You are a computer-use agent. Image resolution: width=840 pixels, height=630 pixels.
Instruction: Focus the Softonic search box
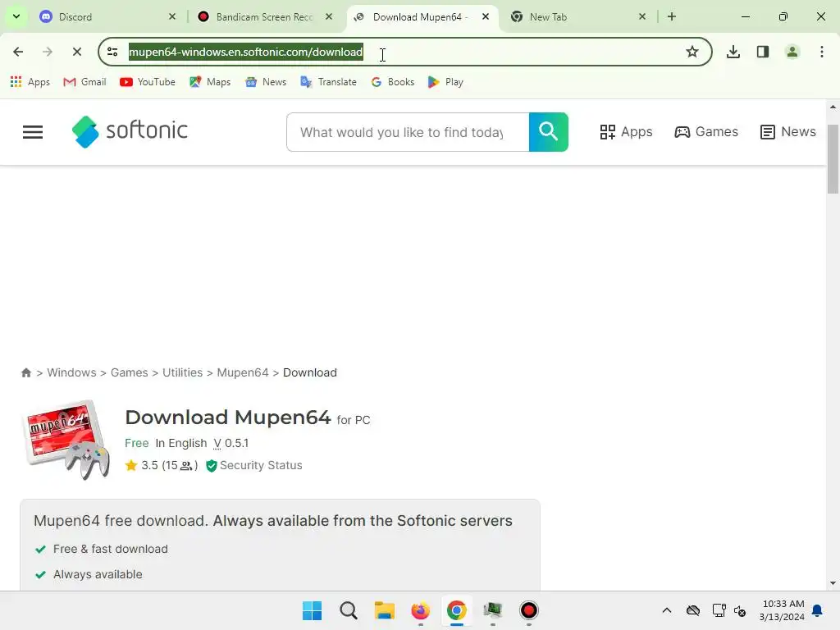click(x=408, y=132)
